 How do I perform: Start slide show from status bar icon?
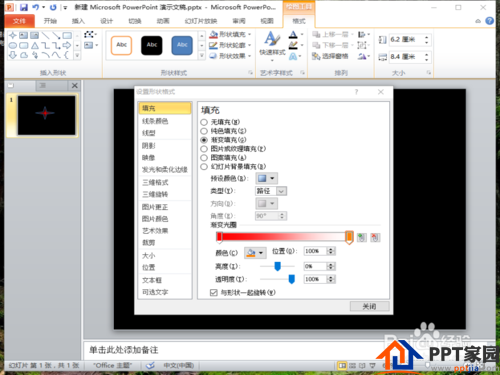click(x=373, y=366)
